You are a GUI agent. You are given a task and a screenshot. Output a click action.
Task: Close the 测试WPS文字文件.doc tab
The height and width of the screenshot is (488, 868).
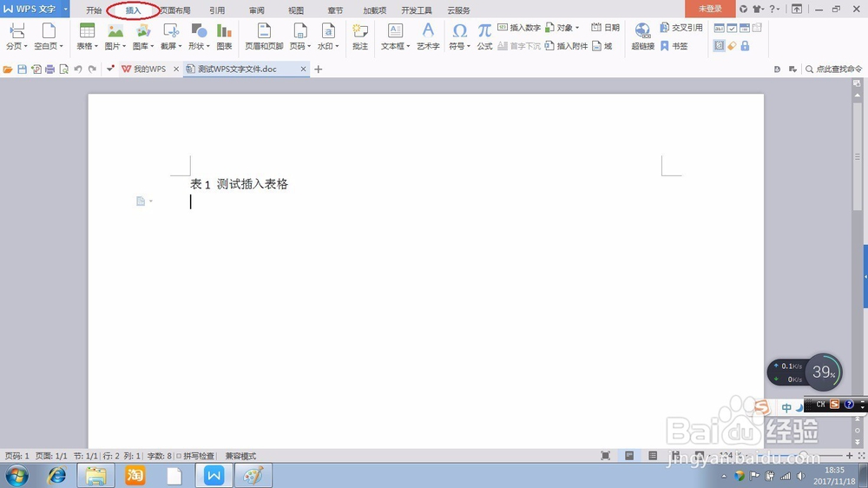pos(303,69)
